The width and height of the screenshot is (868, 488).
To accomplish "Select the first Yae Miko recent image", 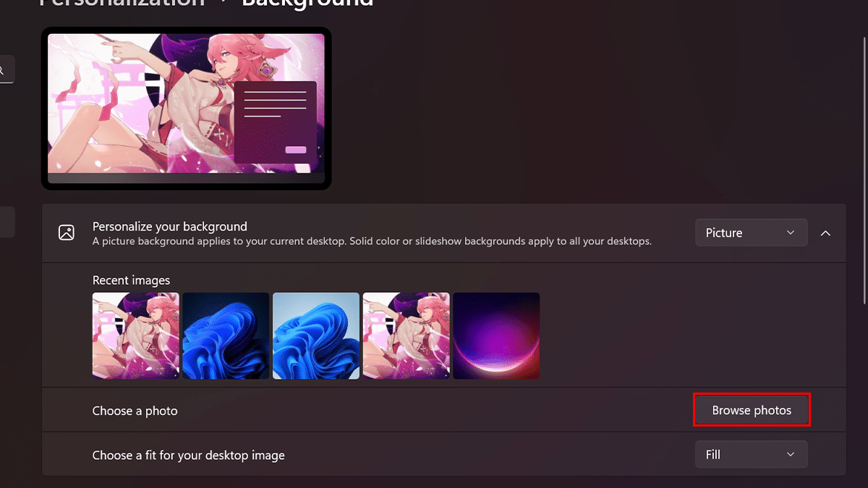I will [135, 335].
